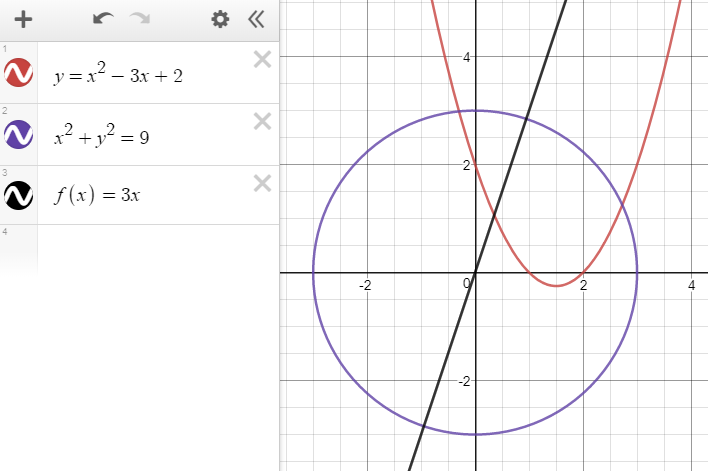This screenshot has height=471, width=708.
Task: Toggle visibility of purple circle graph
Action: [x=19, y=134]
